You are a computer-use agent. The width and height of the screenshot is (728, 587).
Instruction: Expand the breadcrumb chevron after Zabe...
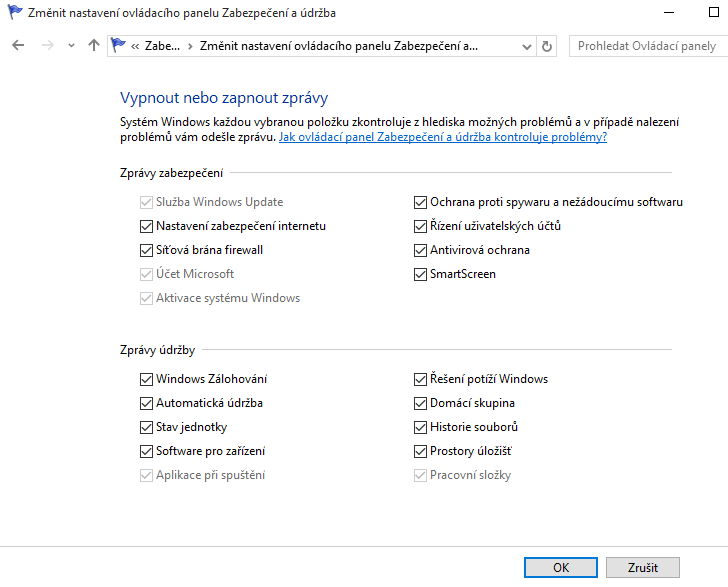coord(190,46)
